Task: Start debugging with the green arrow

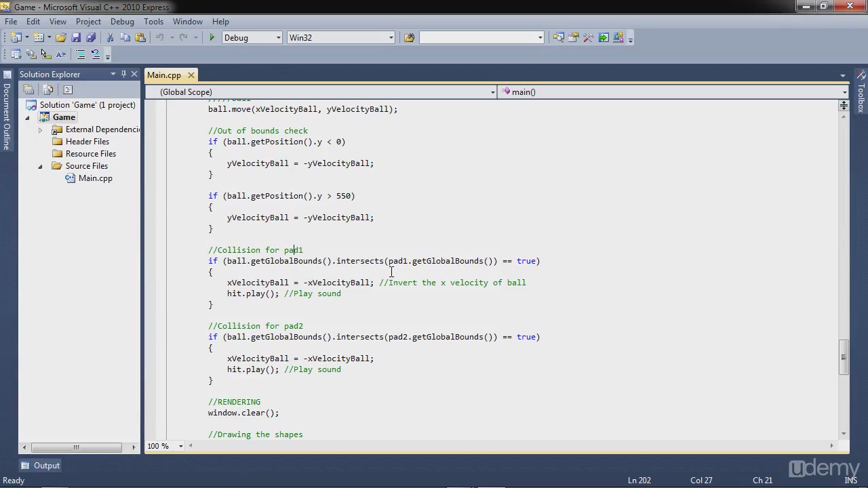Action: tap(212, 37)
